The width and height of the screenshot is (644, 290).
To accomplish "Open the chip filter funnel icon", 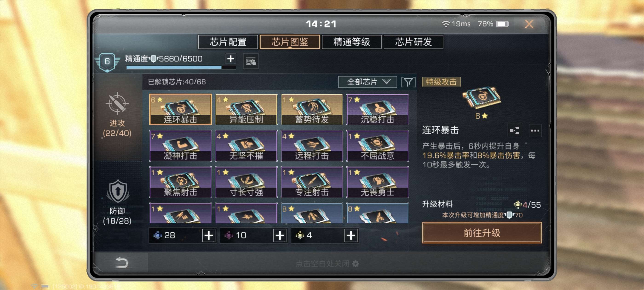I will 408,82.
